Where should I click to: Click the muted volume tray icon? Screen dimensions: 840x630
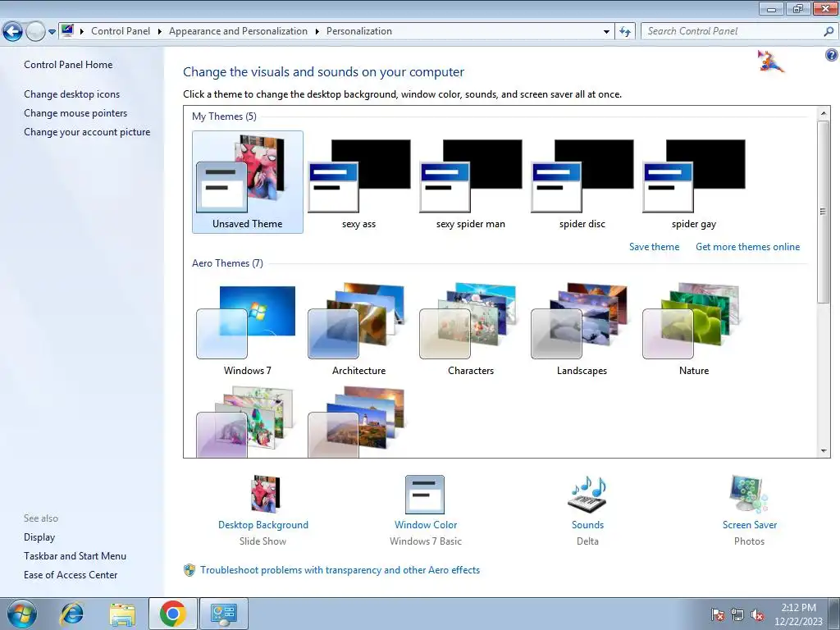[757, 614]
